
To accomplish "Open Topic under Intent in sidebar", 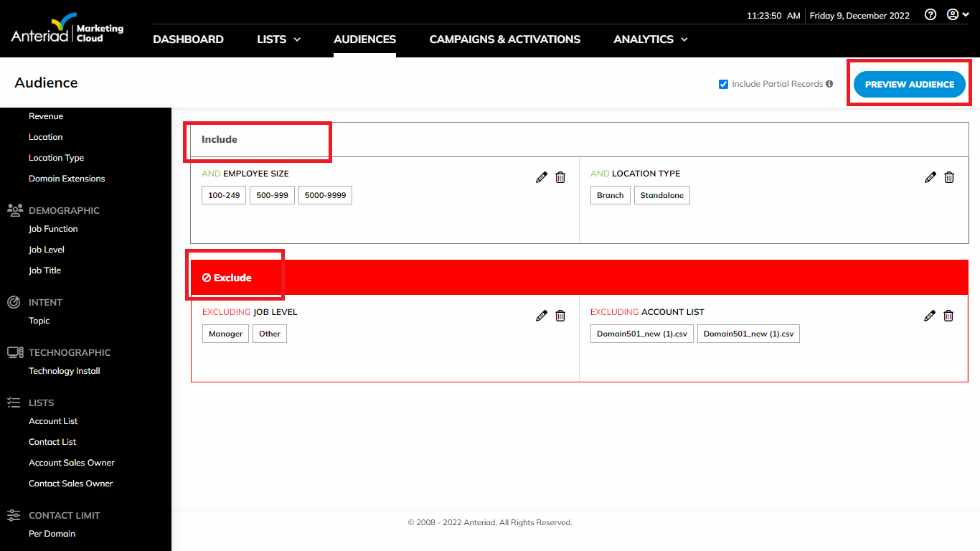I will click(39, 321).
